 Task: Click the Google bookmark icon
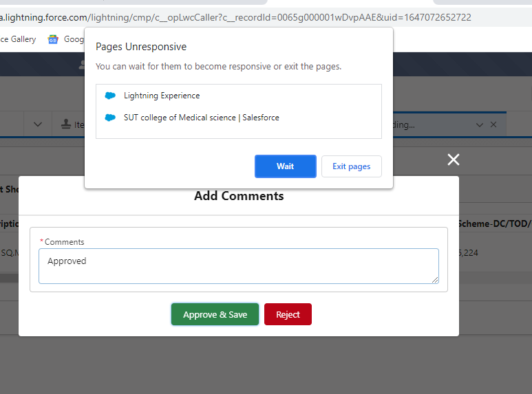(53, 39)
